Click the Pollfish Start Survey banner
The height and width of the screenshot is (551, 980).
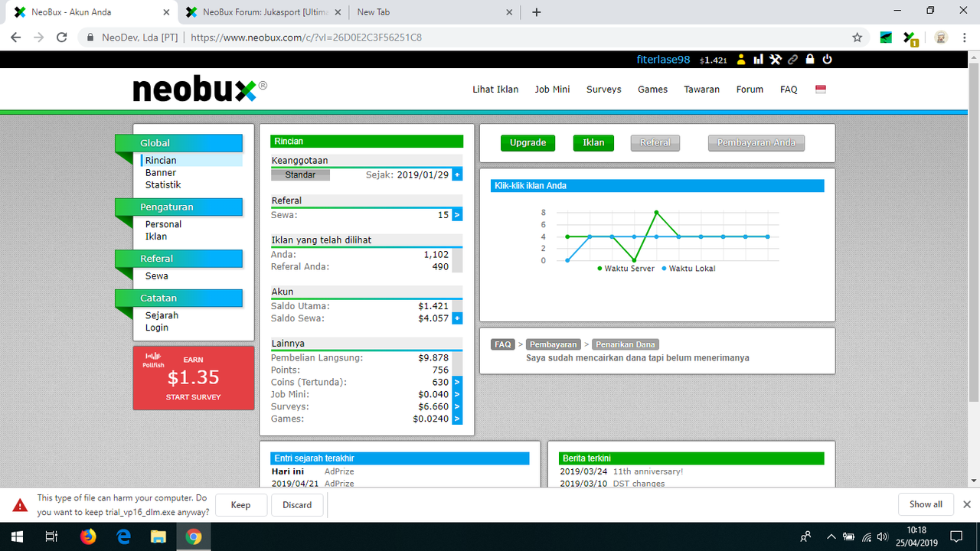(193, 378)
